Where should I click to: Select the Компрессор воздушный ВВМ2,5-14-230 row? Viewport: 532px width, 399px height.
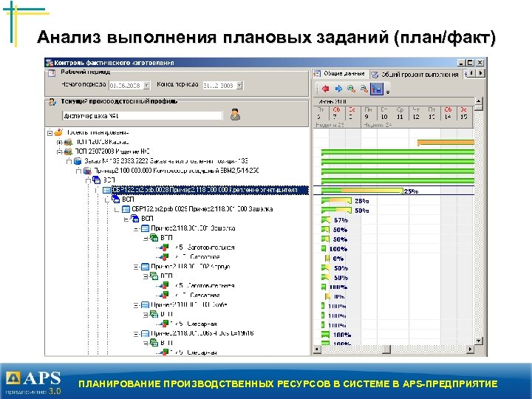176,171
